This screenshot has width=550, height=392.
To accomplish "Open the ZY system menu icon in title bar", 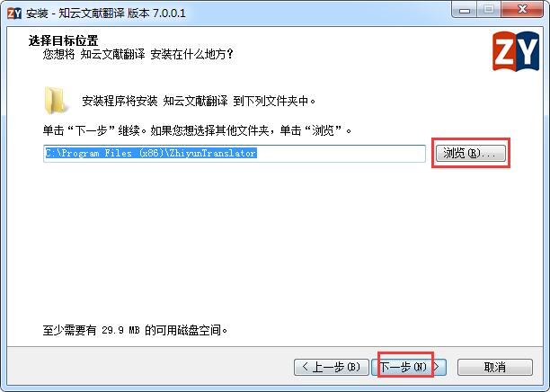I will click(14, 13).
